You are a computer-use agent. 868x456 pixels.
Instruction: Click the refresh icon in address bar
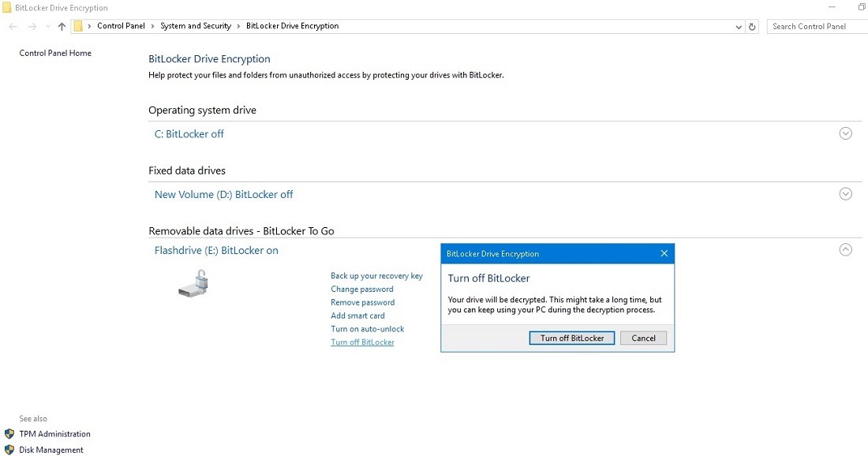pyautogui.click(x=752, y=26)
